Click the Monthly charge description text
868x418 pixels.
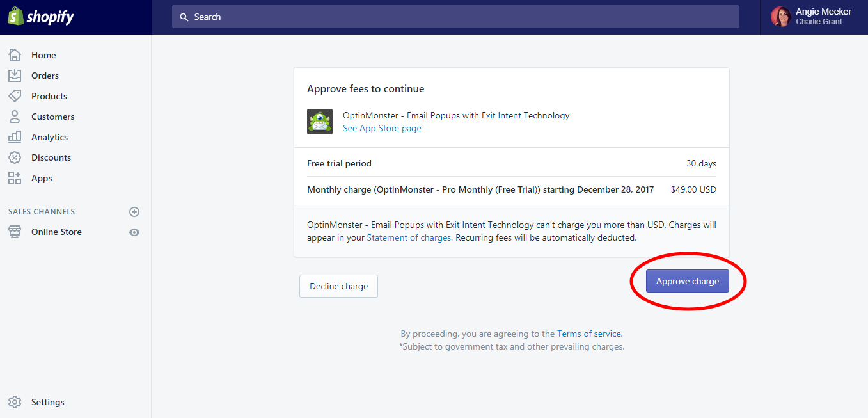coord(480,189)
